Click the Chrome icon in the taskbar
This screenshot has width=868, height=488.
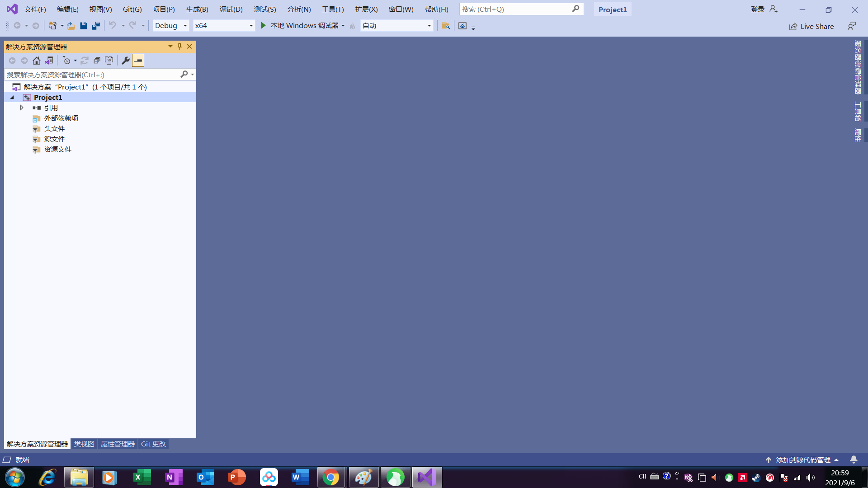[x=331, y=477]
